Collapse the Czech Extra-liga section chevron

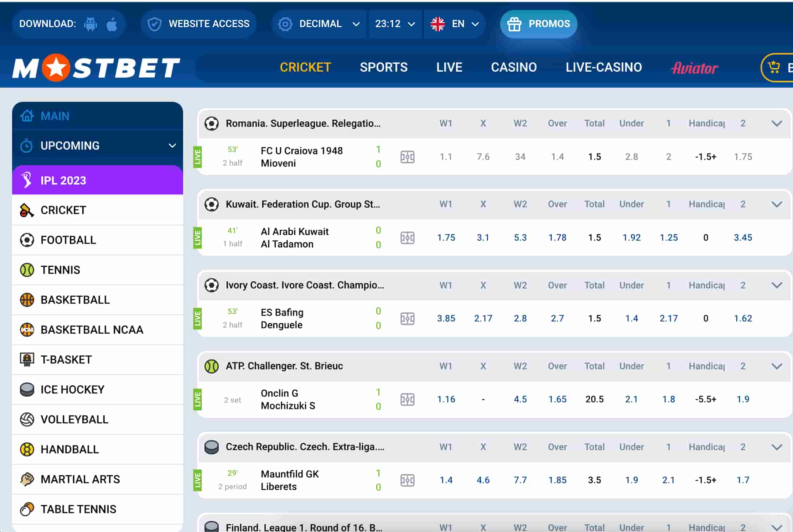pos(777,447)
